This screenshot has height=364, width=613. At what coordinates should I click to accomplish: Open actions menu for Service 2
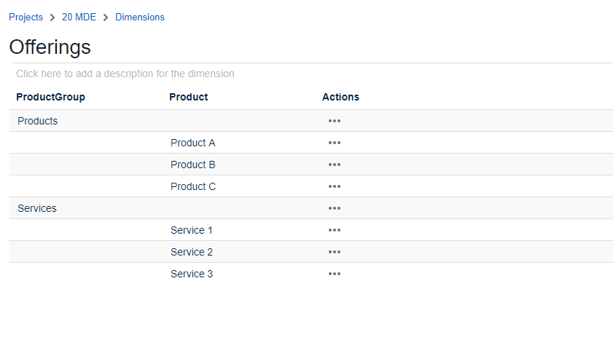click(335, 252)
